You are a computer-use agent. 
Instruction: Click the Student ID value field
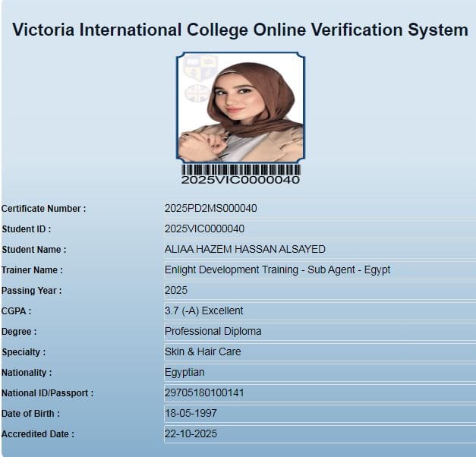(204, 228)
